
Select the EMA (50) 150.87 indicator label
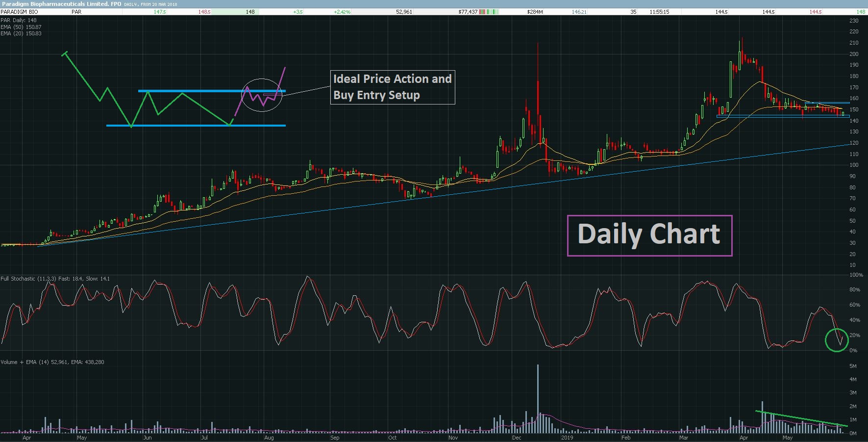click(21, 27)
